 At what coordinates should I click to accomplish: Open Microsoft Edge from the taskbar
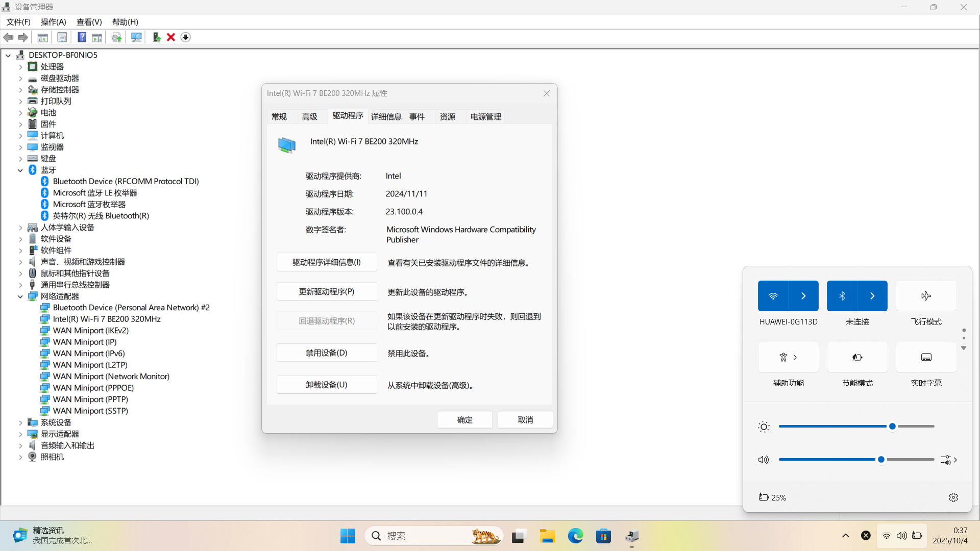coord(575,536)
